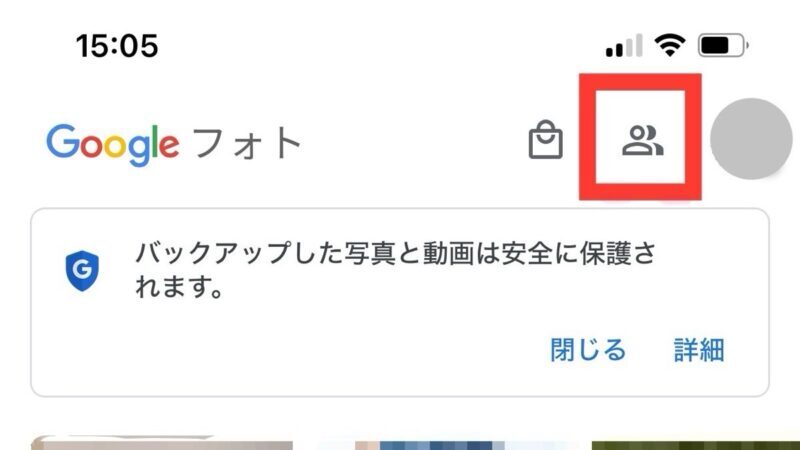Tap the Wi-Fi status icon
The width and height of the screenshot is (800, 450).
pyautogui.click(x=670, y=45)
